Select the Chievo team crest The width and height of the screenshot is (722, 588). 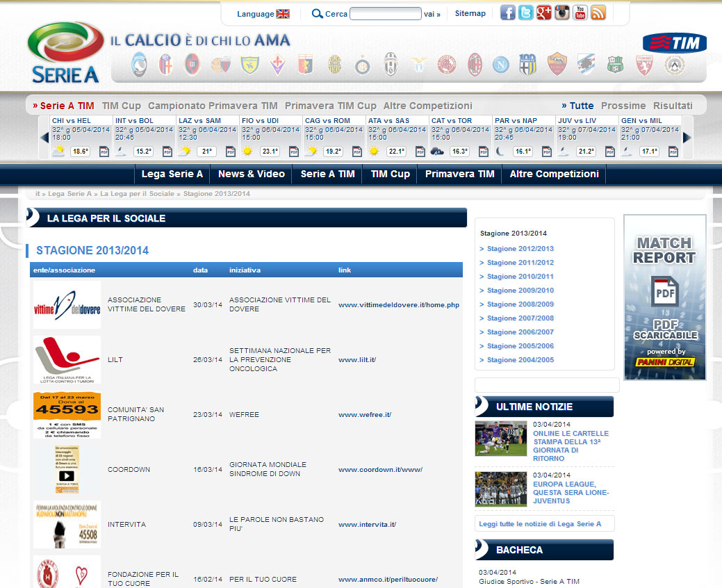(x=250, y=65)
